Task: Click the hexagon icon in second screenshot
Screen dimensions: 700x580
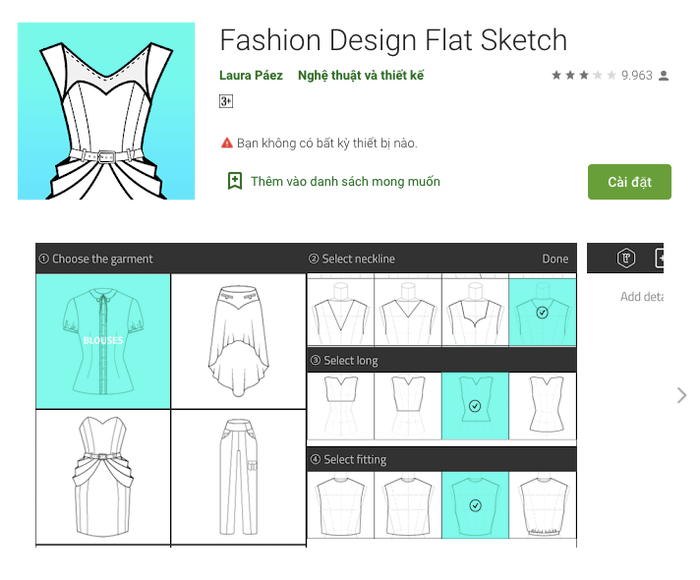Action: point(626,258)
